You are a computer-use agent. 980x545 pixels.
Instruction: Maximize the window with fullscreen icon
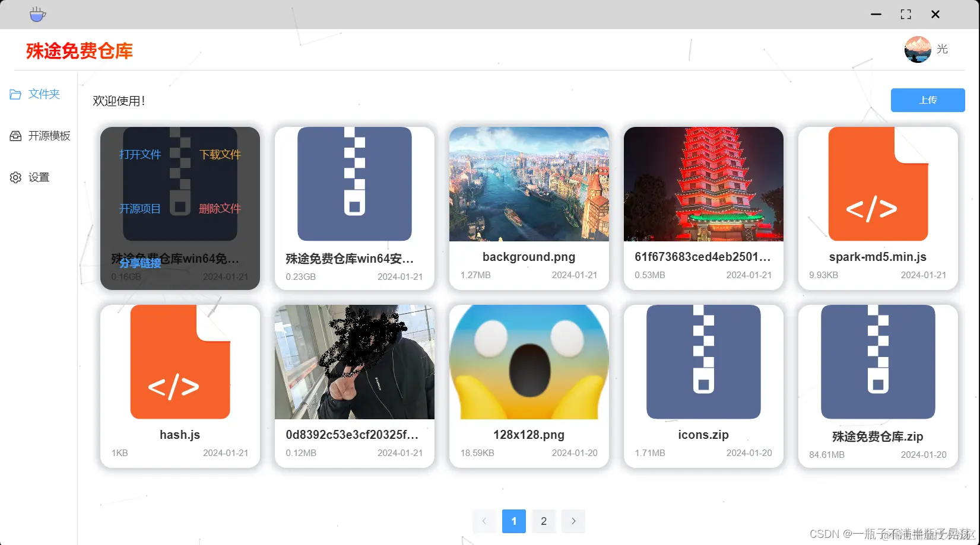pyautogui.click(x=906, y=14)
